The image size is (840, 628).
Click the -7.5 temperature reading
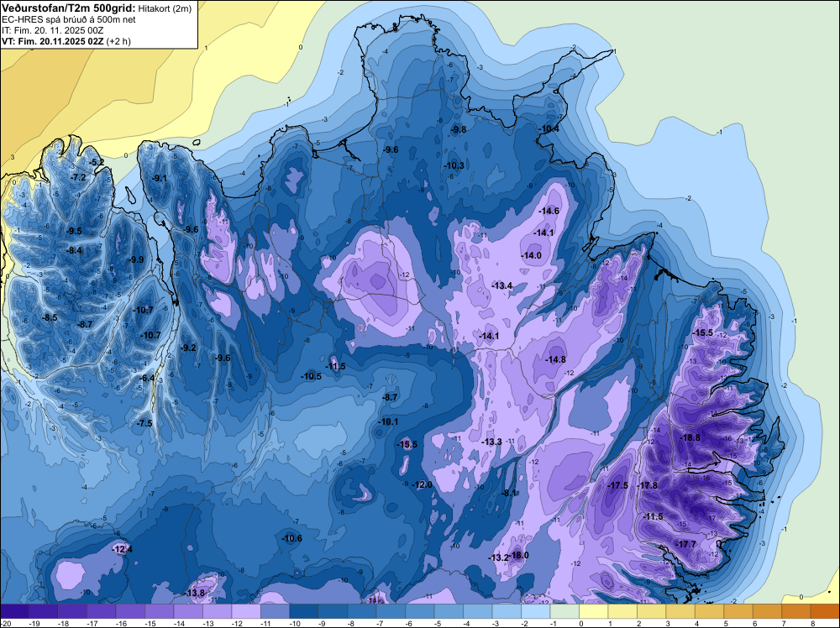[144, 423]
